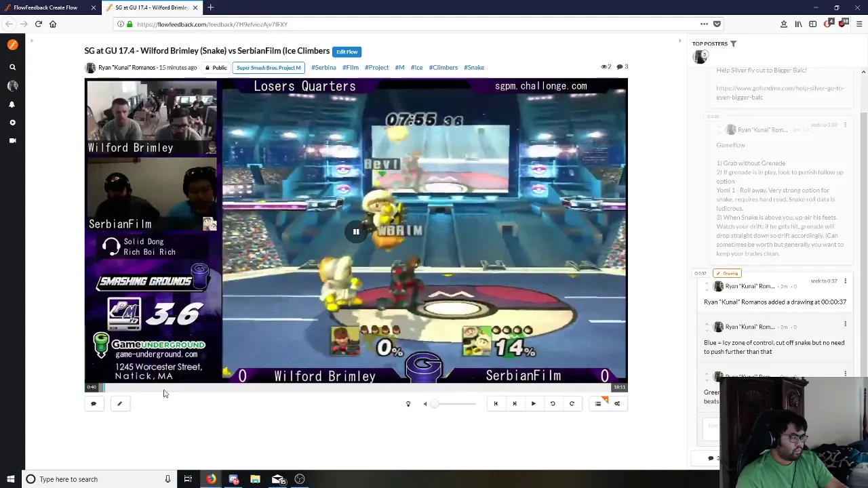Screen dimensions: 868x488
Task: Go to the browser home page
Action: 53,24
